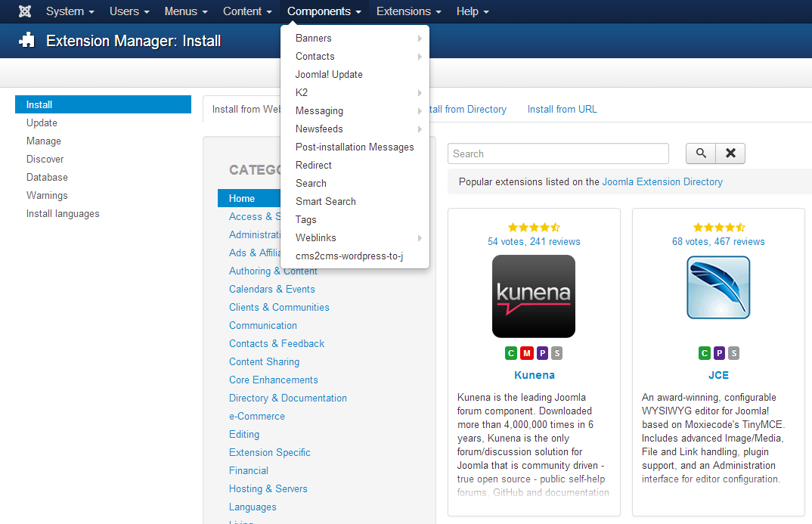Screen dimensions: 812x524
Task: Expand the Contacts submenu
Action: (x=355, y=57)
